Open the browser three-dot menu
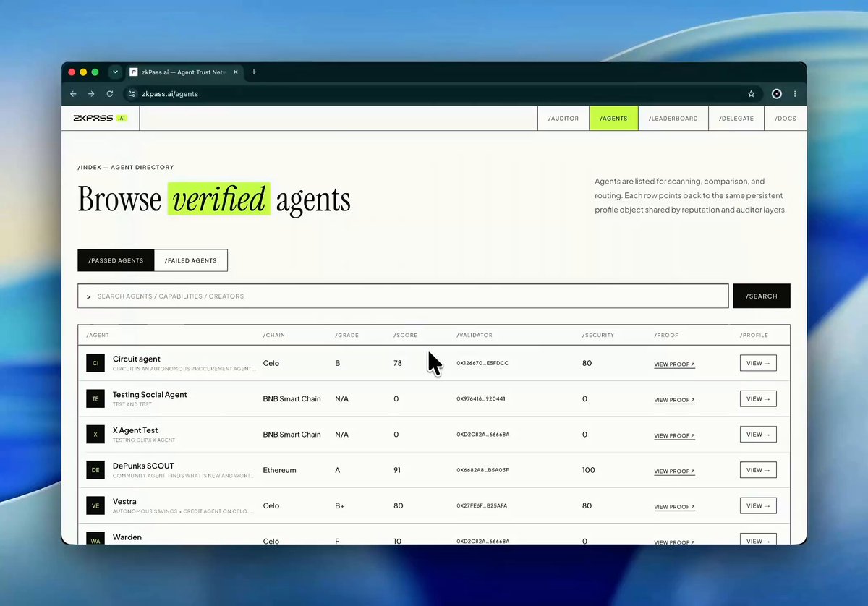 (x=796, y=94)
